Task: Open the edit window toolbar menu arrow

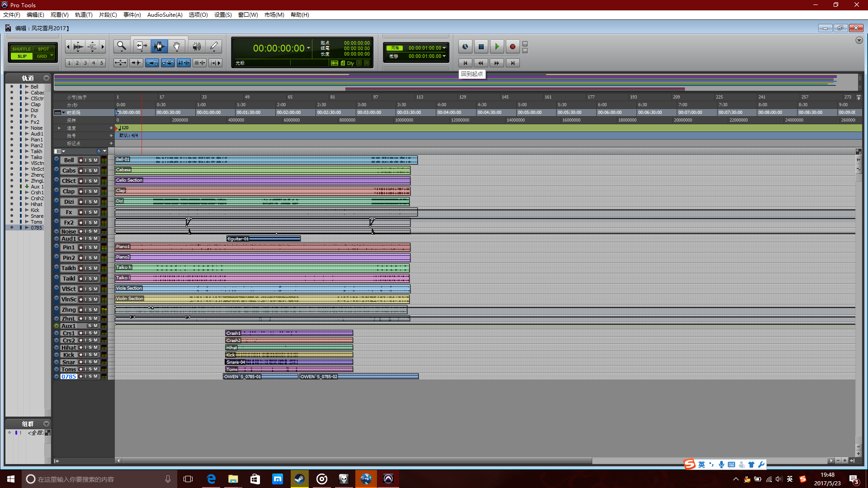Action: point(859,40)
